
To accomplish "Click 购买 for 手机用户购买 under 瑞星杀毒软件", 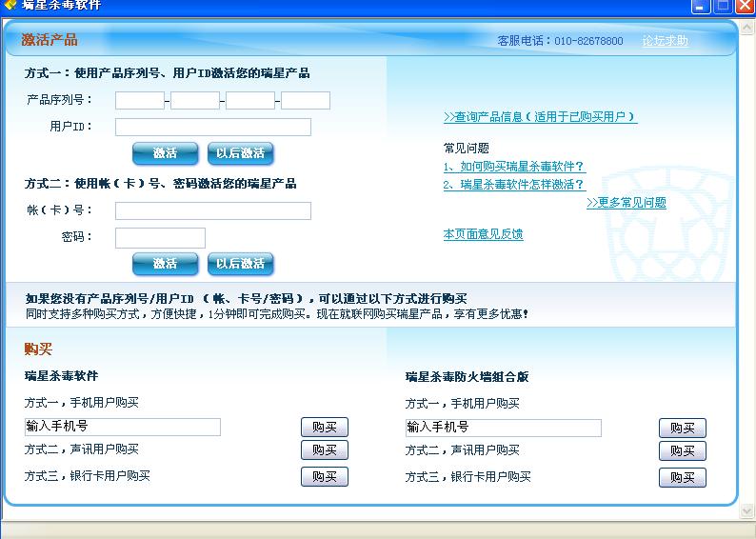I will (325, 428).
